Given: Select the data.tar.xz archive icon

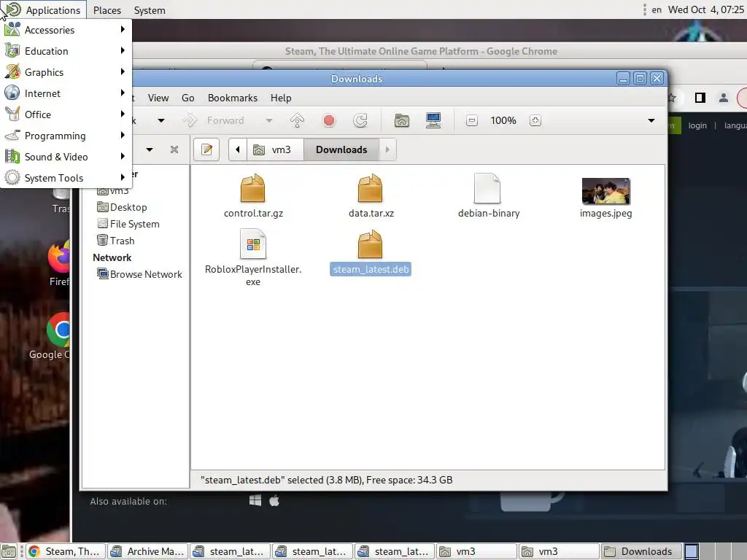Looking at the screenshot, I should pos(370,189).
